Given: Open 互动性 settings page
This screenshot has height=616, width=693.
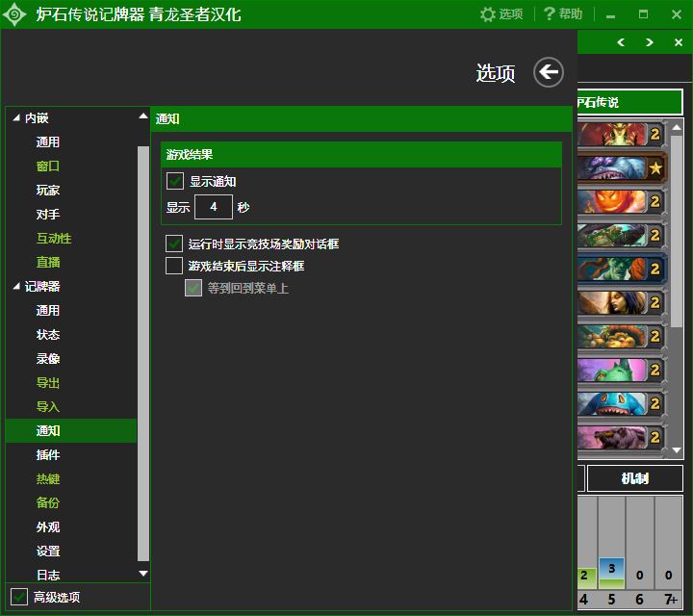Looking at the screenshot, I should click(x=54, y=238).
